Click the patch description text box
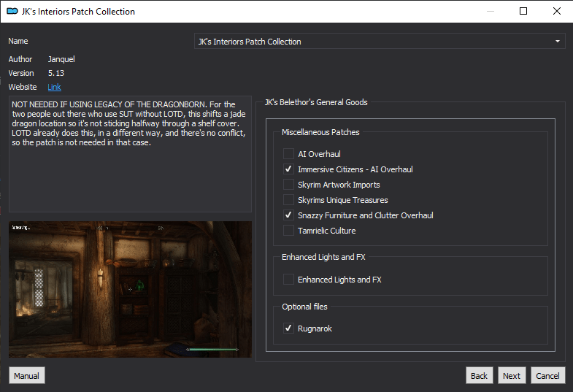Image resolution: width=573 pixels, height=392 pixels. [130, 154]
